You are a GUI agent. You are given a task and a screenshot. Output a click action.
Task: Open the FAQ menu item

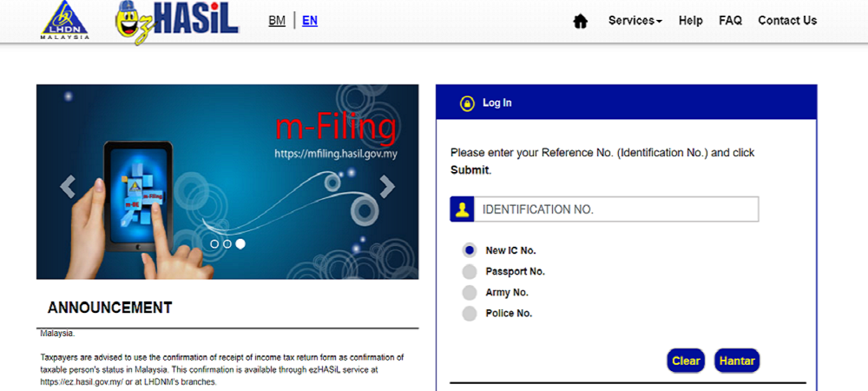pyautogui.click(x=730, y=21)
